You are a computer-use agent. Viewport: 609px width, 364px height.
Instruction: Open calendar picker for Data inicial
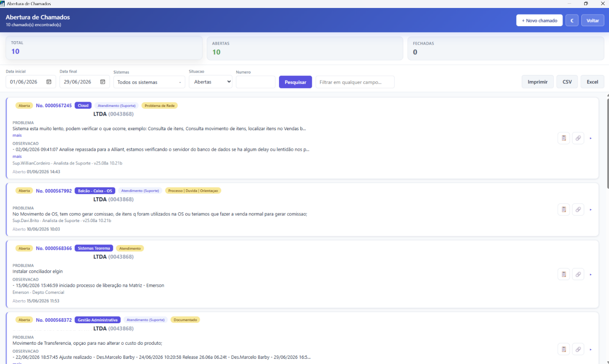49,82
